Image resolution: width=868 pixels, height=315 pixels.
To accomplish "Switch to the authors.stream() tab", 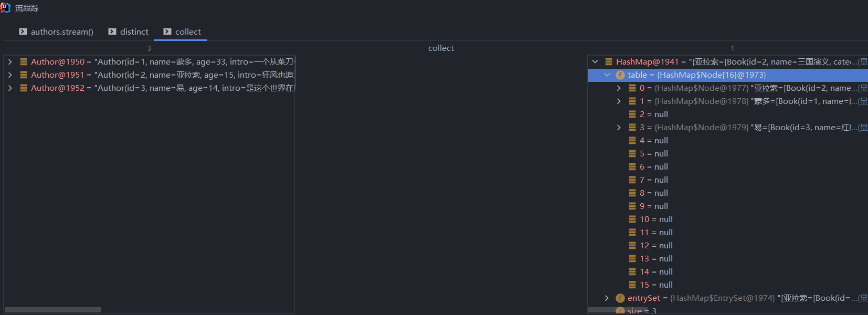I will 61,32.
